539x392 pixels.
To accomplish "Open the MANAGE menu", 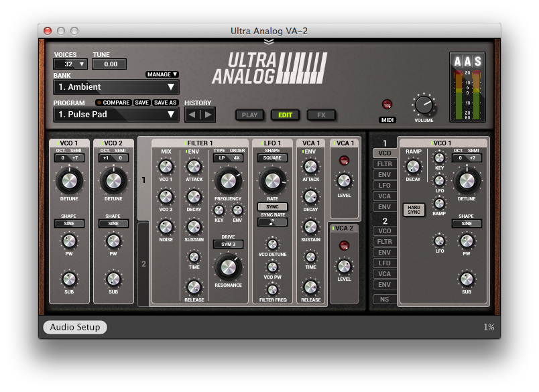I will coord(162,74).
